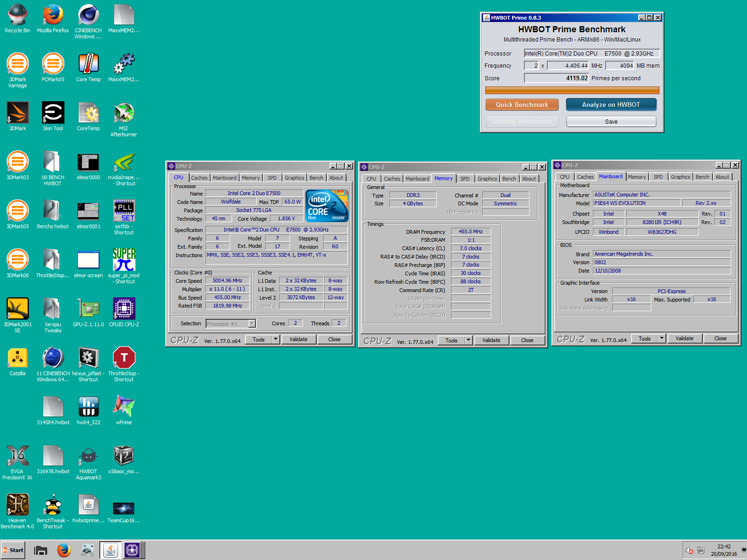Click Firefox icon in taskbar

64,550
